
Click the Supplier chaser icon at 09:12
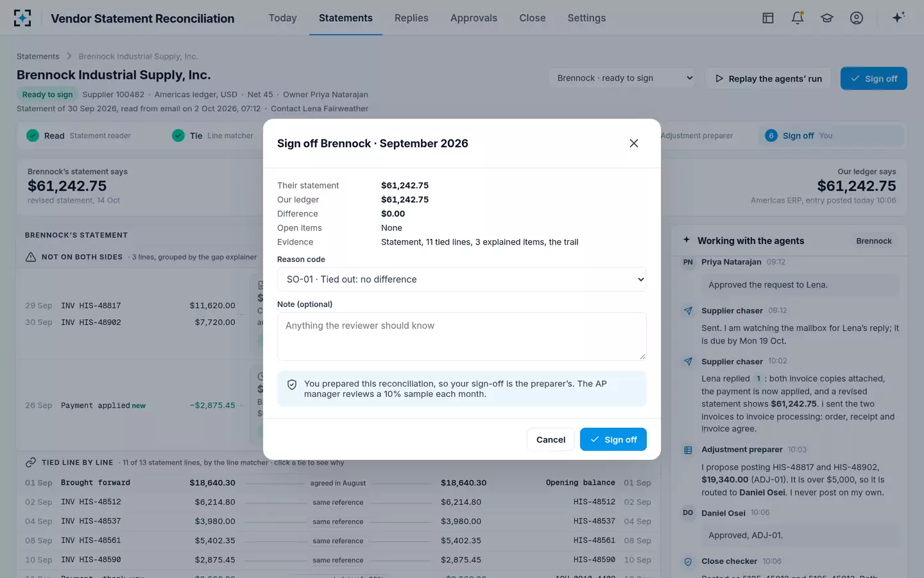688,311
